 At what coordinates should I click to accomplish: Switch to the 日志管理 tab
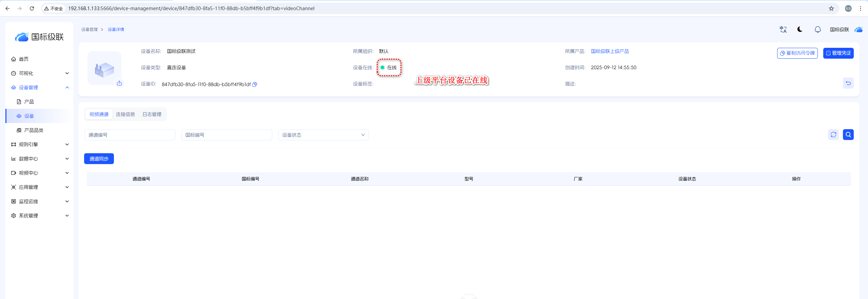coord(152,114)
